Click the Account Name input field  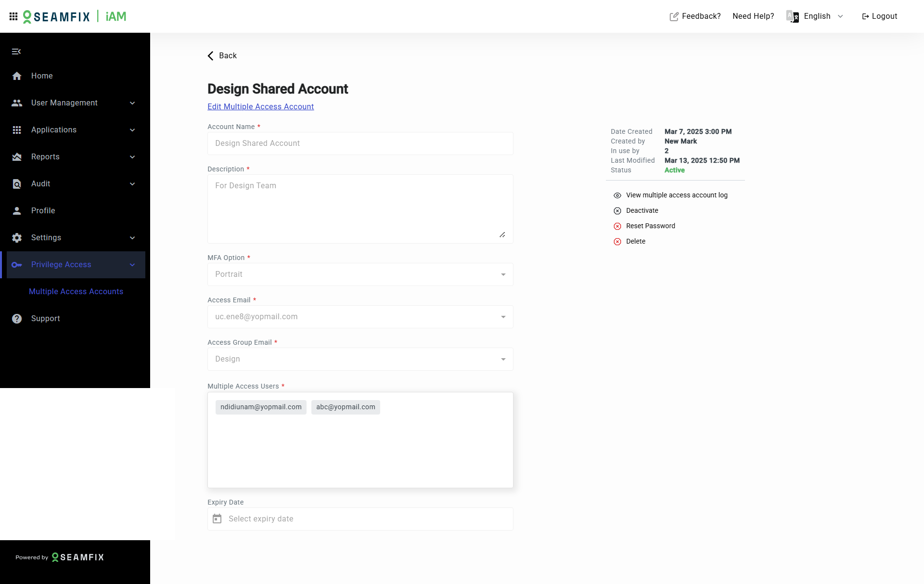tap(360, 143)
